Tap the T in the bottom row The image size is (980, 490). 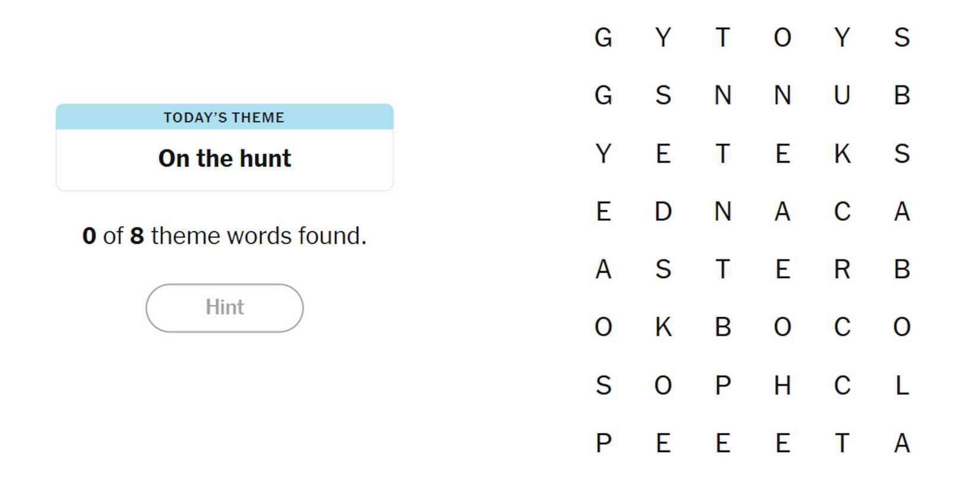[842, 443]
